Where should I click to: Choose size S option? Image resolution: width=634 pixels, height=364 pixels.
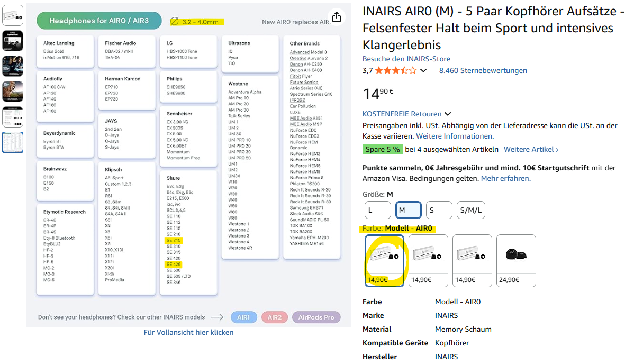coord(439,210)
